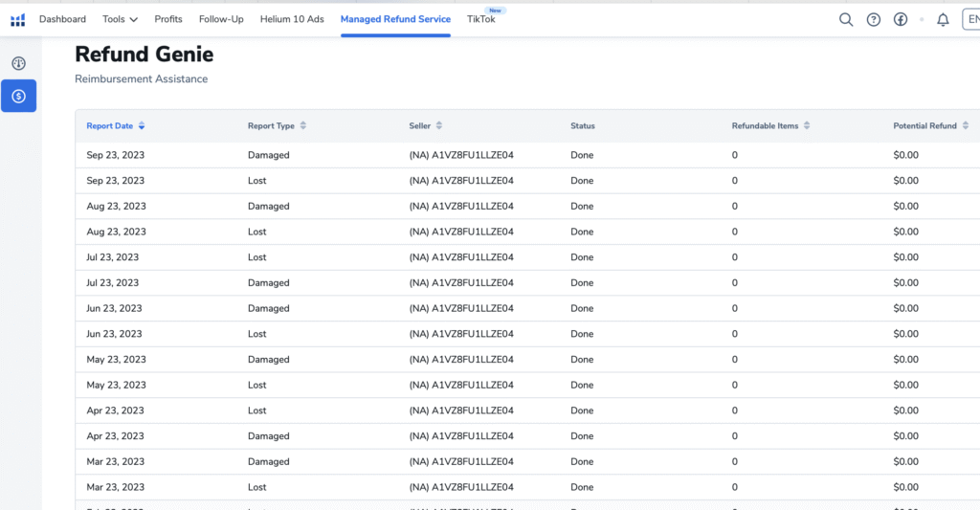Switch to the Profits tab
This screenshot has height=510, width=980.
[168, 19]
